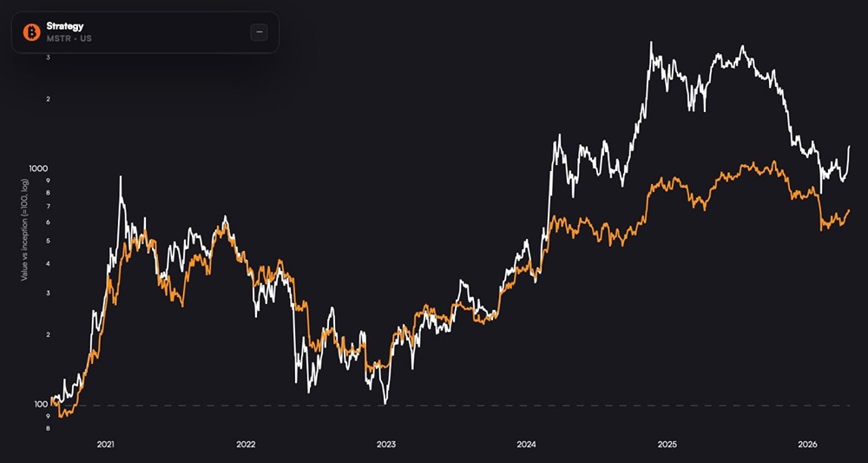Image resolution: width=868 pixels, height=463 pixels.
Task: Click the MSTR - US ticker label
Action: click(x=68, y=39)
